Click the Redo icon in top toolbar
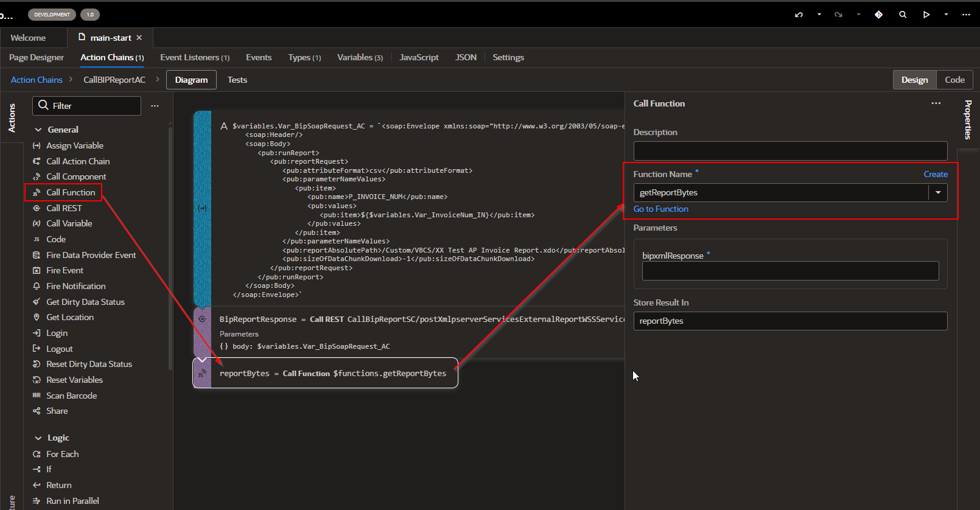This screenshot has height=510, width=980. click(x=838, y=15)
